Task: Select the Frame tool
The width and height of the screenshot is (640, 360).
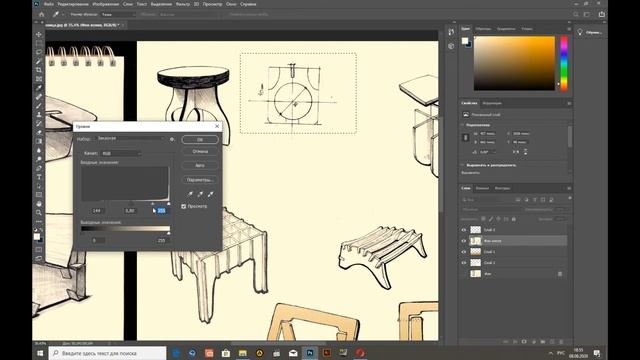Action: coord(39,79)
